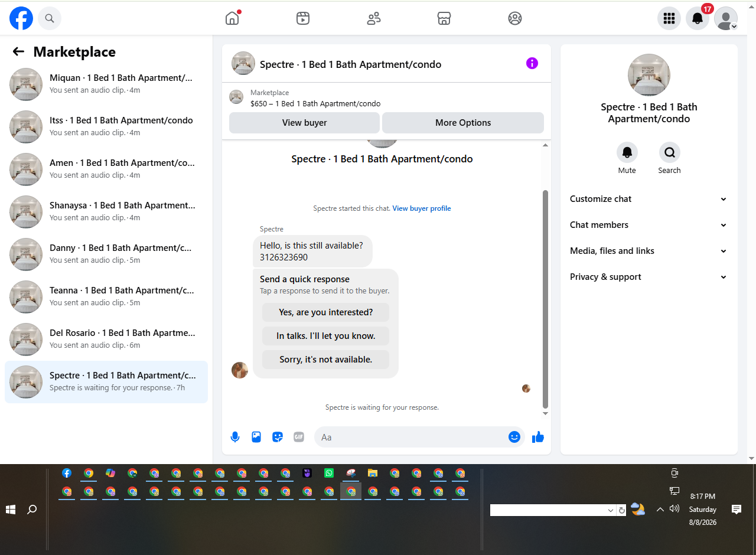756x555 pixels.
Task: Open the Danny apartment conversation
Action: (106, 254)
